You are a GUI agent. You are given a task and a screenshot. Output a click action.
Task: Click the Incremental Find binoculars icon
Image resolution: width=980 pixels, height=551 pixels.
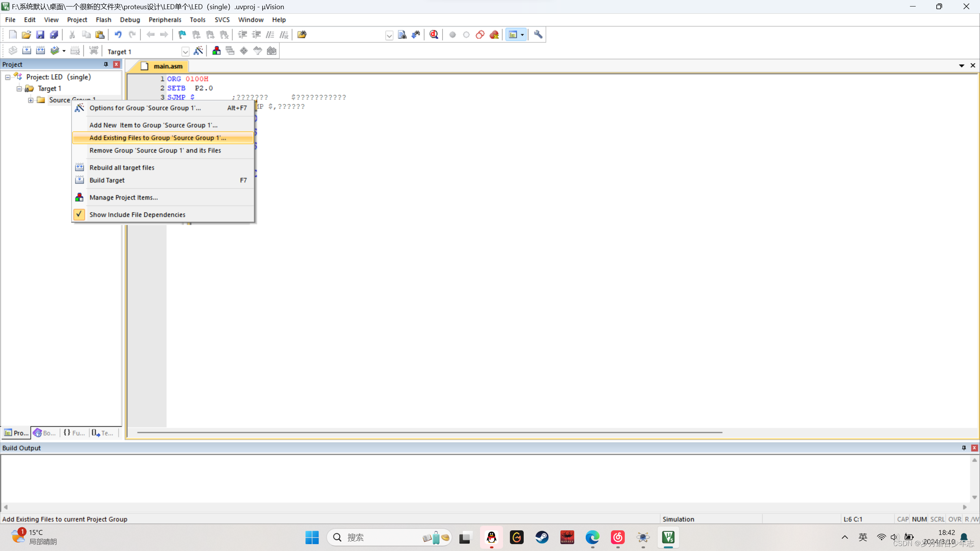pos(416,35)
